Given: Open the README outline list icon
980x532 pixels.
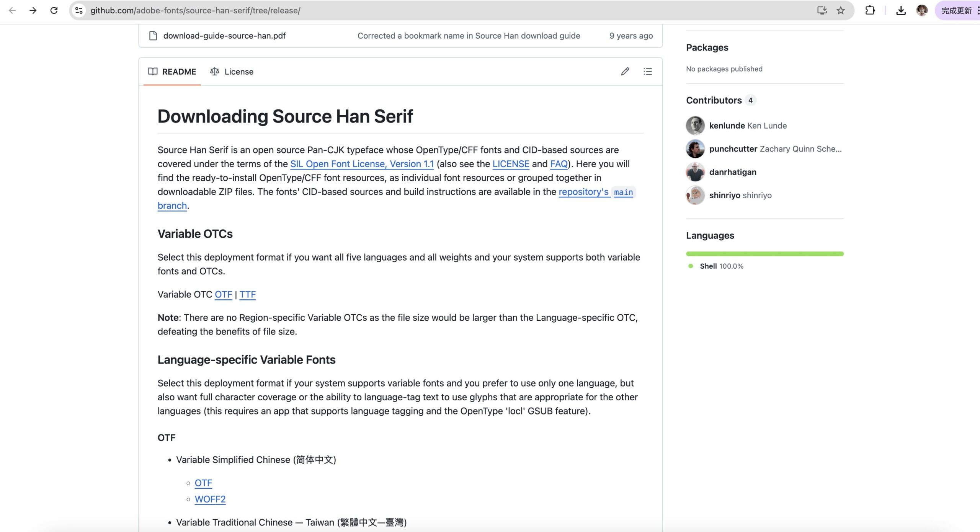Looking at the screenshot, I should pyautogui.click(x=648, y=72).
